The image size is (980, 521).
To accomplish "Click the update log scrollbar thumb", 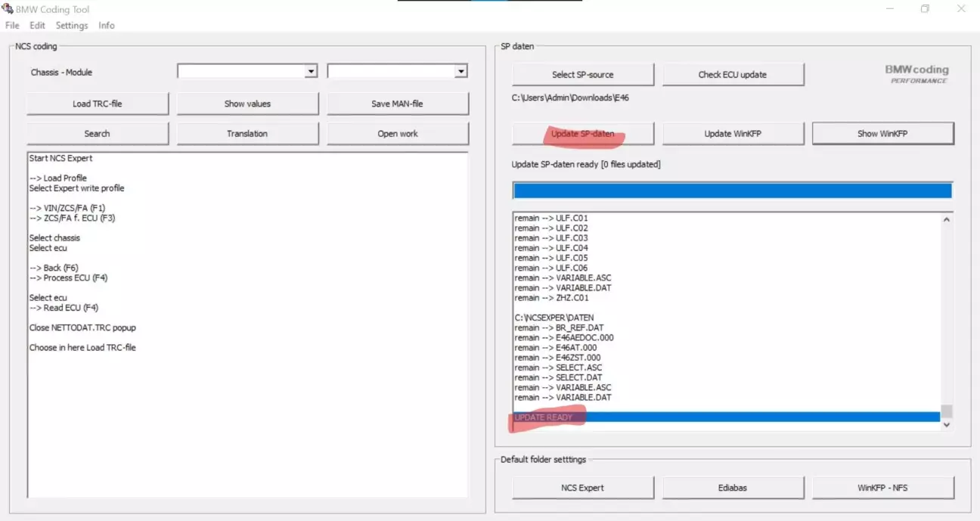I will (946, 411).
